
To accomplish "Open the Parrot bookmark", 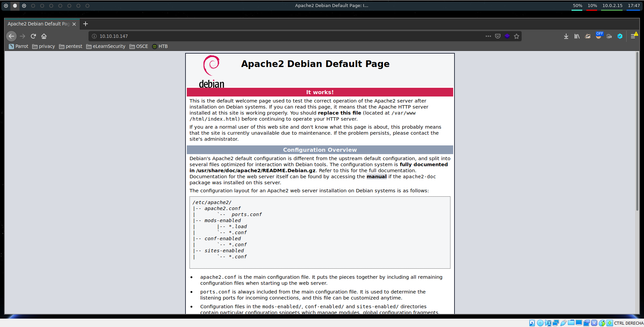I will click(x=18, y=46).
